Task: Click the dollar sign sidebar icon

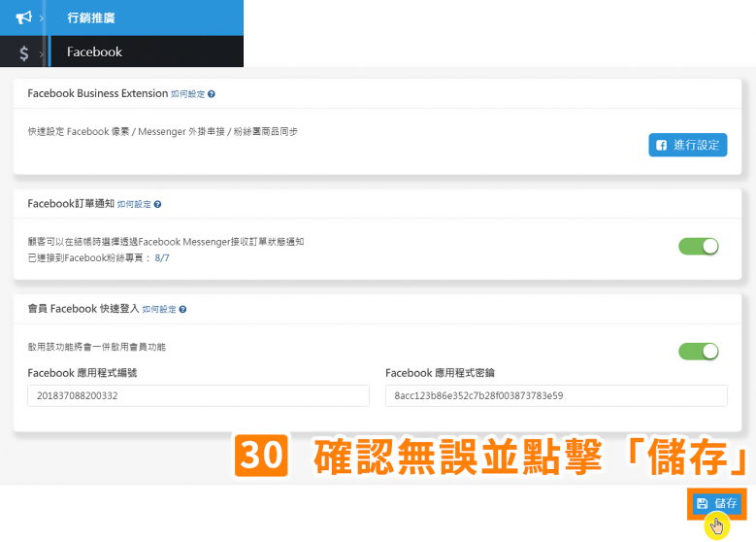Action: click(23, 52)
